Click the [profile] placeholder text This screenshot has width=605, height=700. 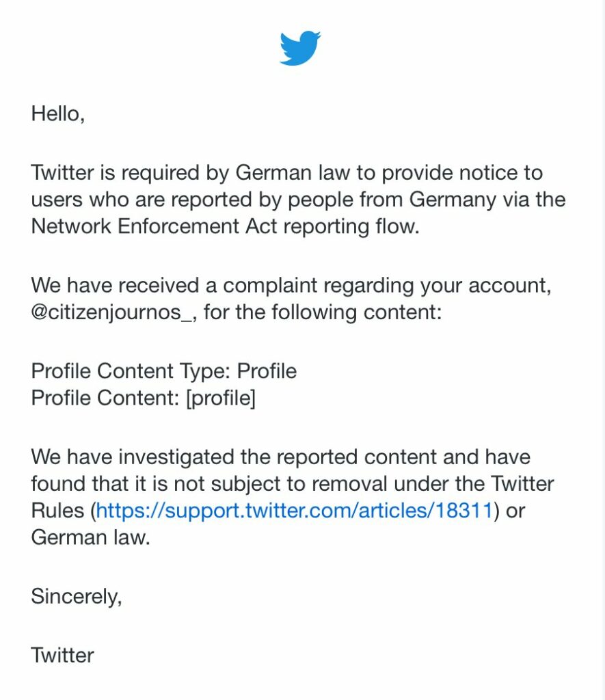coord(221,398)
